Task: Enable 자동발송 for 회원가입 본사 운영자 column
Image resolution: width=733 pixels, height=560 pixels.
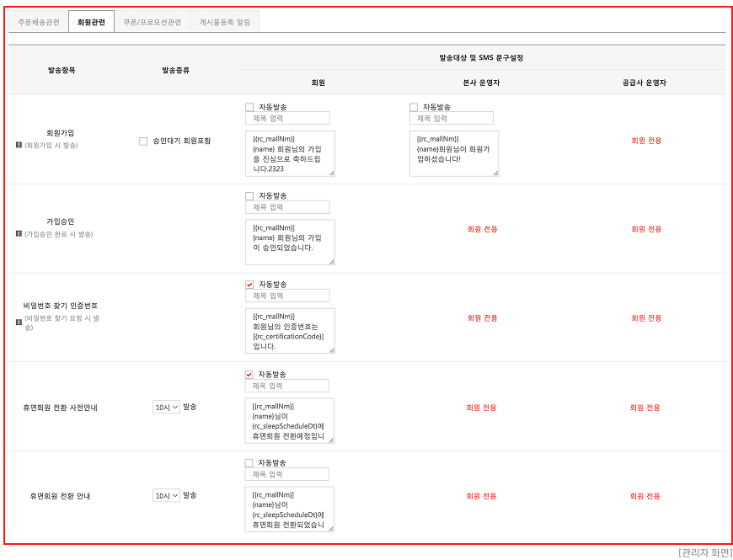Action: (414, 108)
